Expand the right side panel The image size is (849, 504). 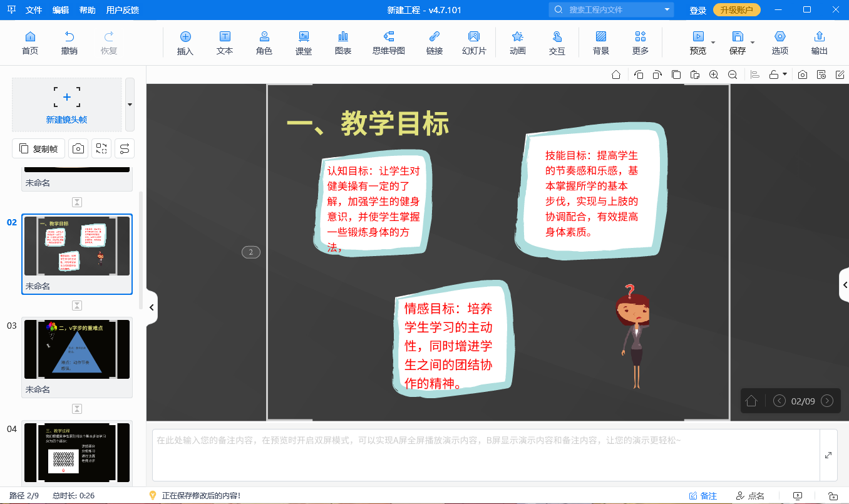[x=844, y=285]
